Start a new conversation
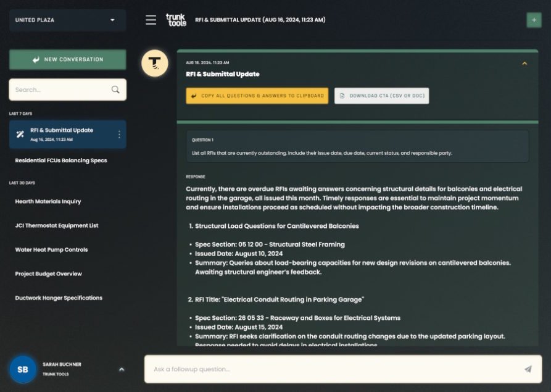 tap(67, 60)
